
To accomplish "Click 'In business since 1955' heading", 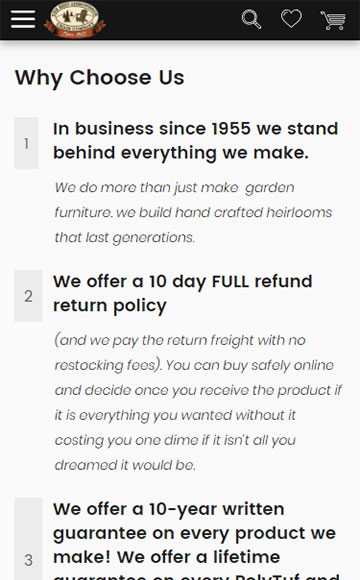I will (195, 141).
